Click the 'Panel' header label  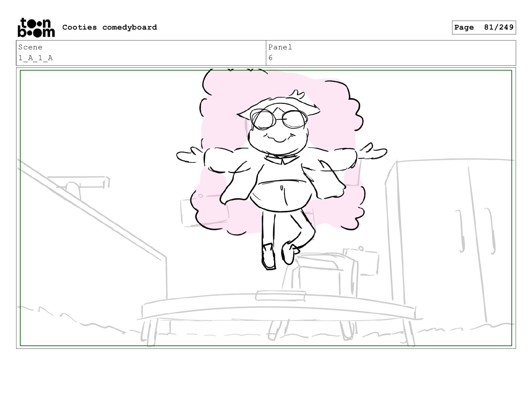[280, 47]
